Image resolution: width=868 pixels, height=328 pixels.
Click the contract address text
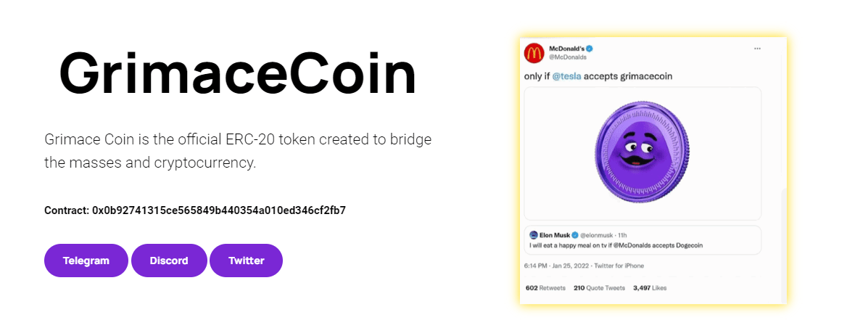coord(195,210)
